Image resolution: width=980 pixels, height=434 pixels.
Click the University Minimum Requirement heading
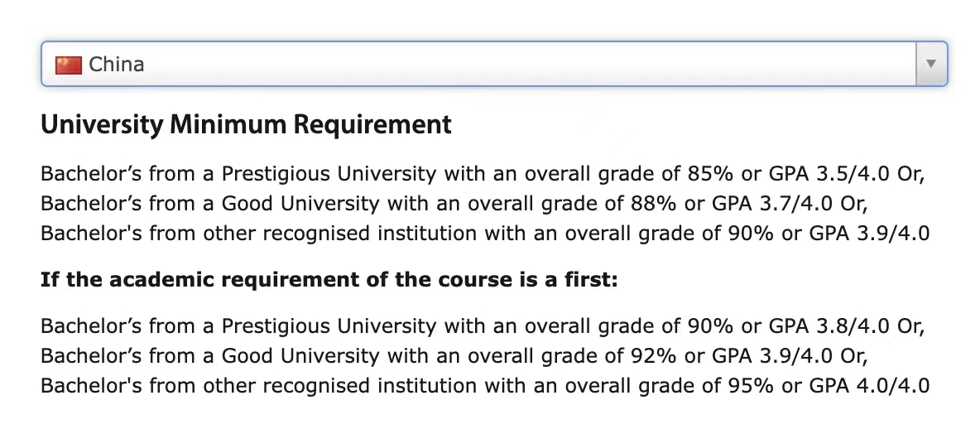coord(246,125)
